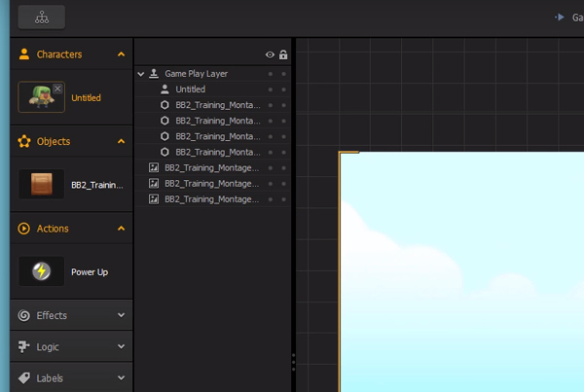Select the Power Up lightning bolt thumbnail
The height and width of the screenshot is (392, 584).
(41, 271)
